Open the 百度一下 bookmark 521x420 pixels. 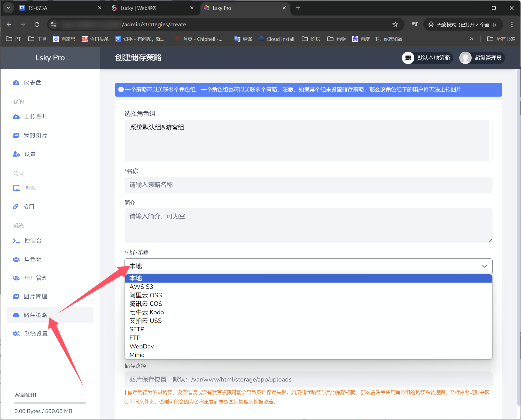tap(377, 39)
